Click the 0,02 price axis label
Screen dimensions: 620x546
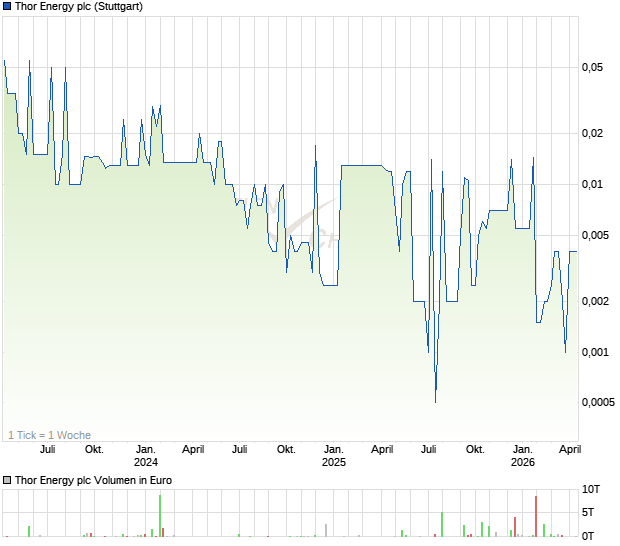[x=592, y=133]
